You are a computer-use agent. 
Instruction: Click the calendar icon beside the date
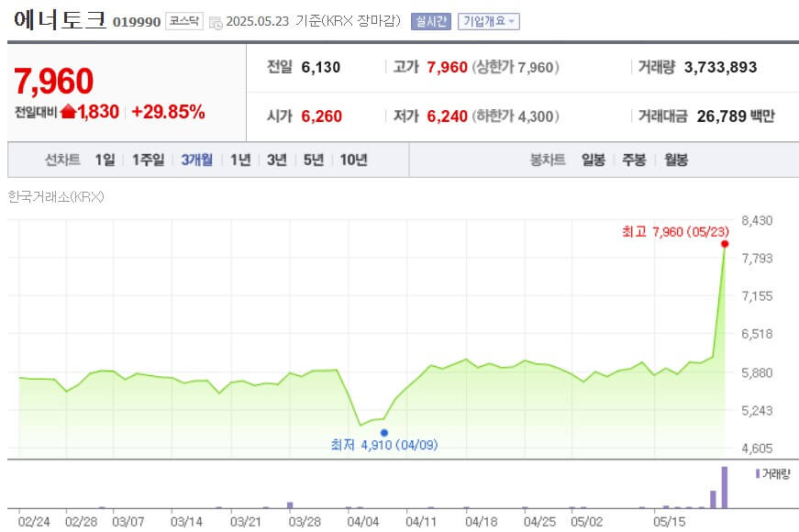(216, 23)
